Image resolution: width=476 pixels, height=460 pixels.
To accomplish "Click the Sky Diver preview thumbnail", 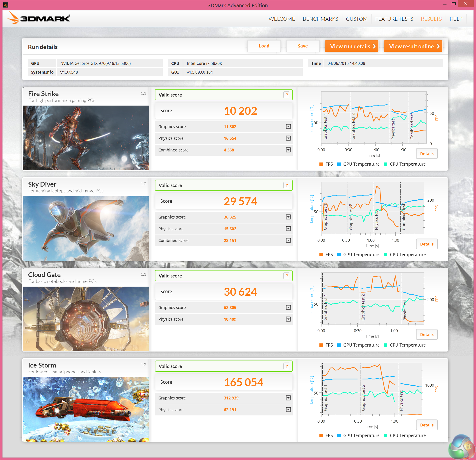I will coord(86,228).
